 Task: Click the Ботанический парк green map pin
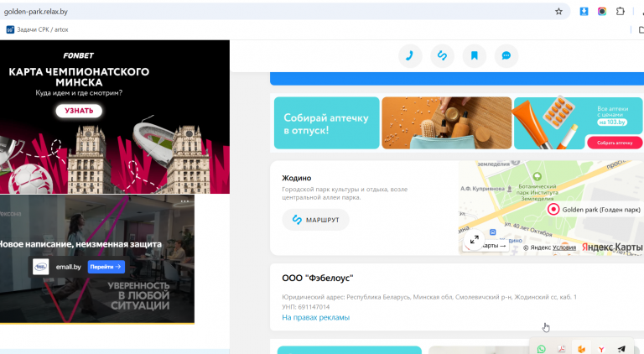click(x=537, y=177)
